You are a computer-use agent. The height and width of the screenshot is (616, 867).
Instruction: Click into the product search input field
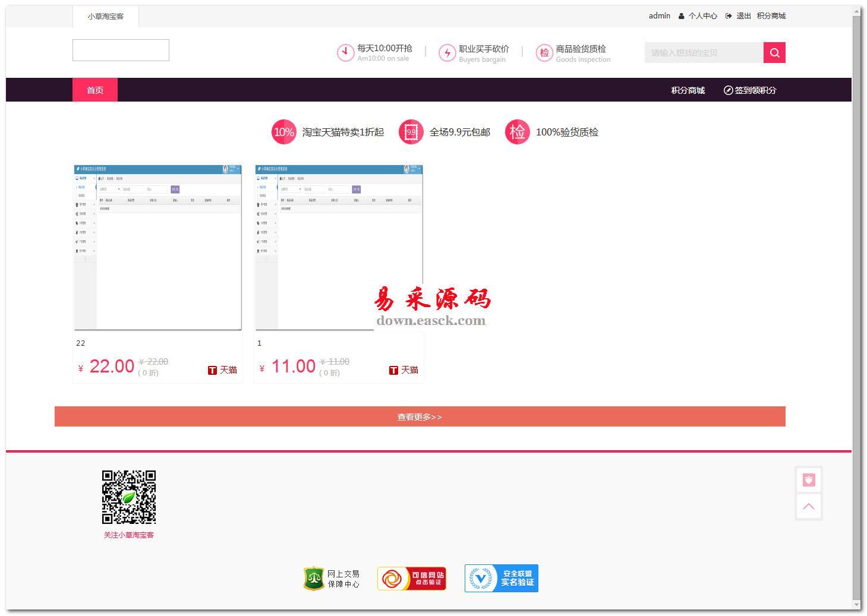[704, 53]
